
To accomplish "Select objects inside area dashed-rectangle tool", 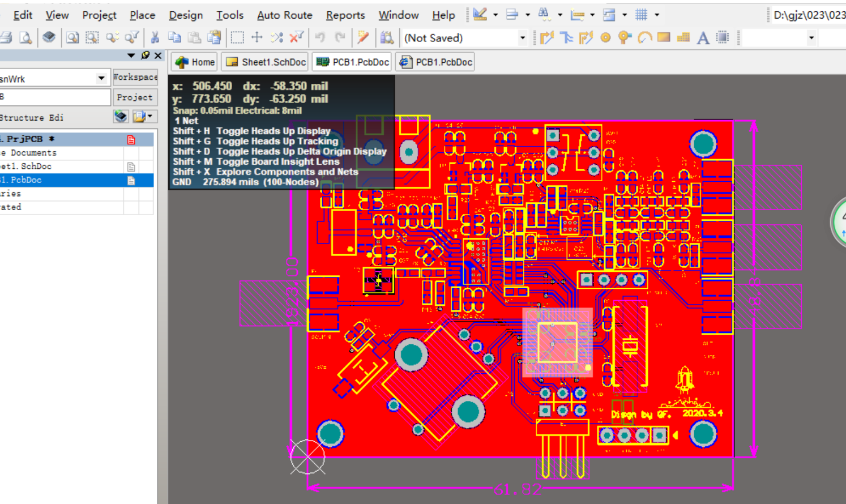I will [x=237, y=38].
